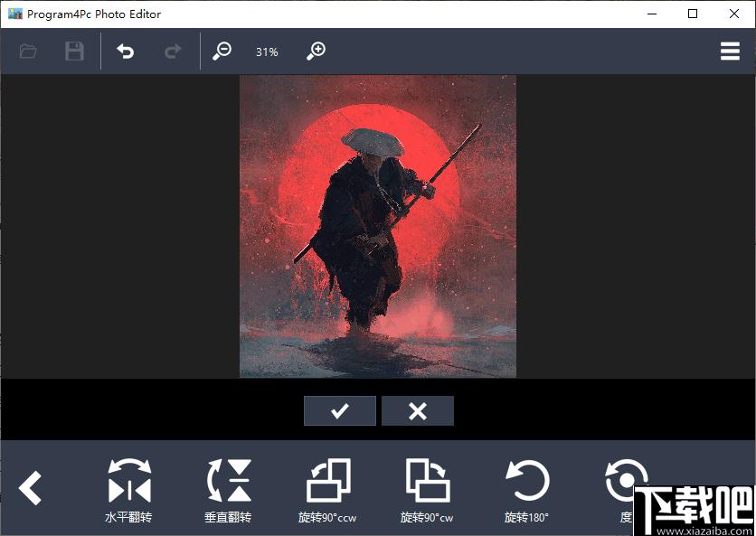
Task: Minimize the Program4Pc Photo Editor window
Action: click(x=652, y=14)
